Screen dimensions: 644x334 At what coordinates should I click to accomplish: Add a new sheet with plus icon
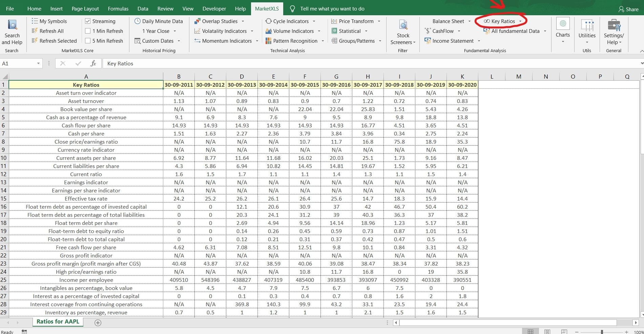coord(98,323)
